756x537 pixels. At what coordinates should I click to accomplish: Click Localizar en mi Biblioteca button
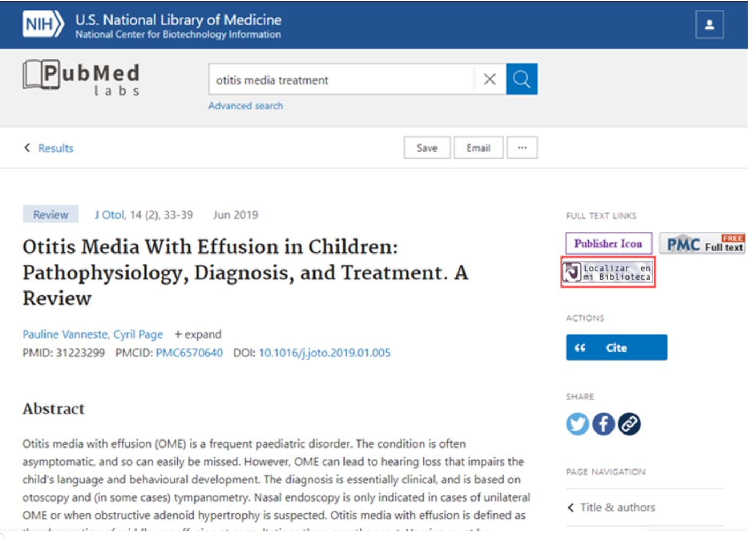[608, 272]
